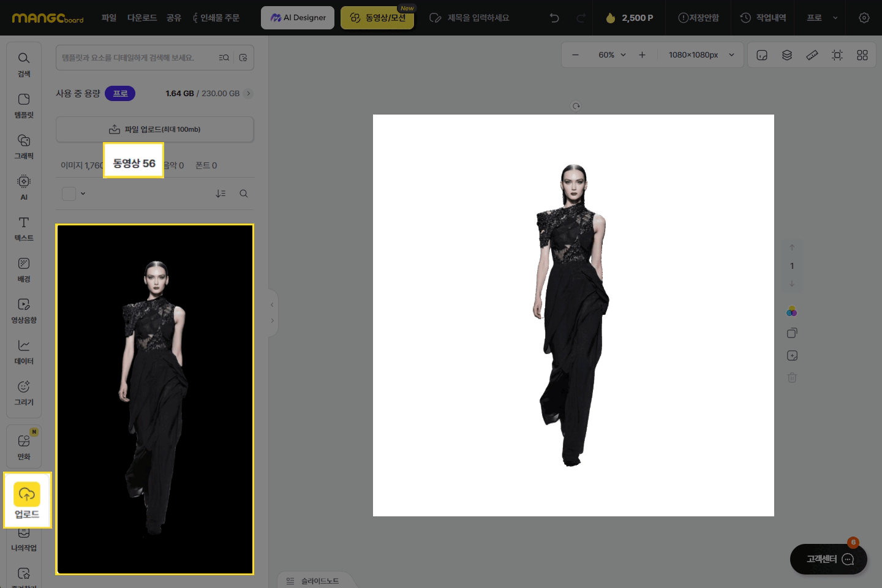Expand the 프로 account dropdown
882x588 pixels.
click(822, 18)
